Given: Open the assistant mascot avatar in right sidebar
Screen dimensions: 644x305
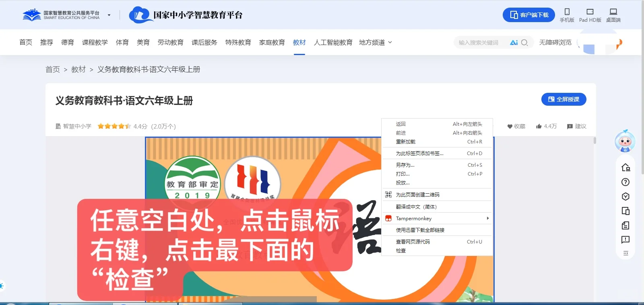Looking at the screenshot, I should coord(625,141).
